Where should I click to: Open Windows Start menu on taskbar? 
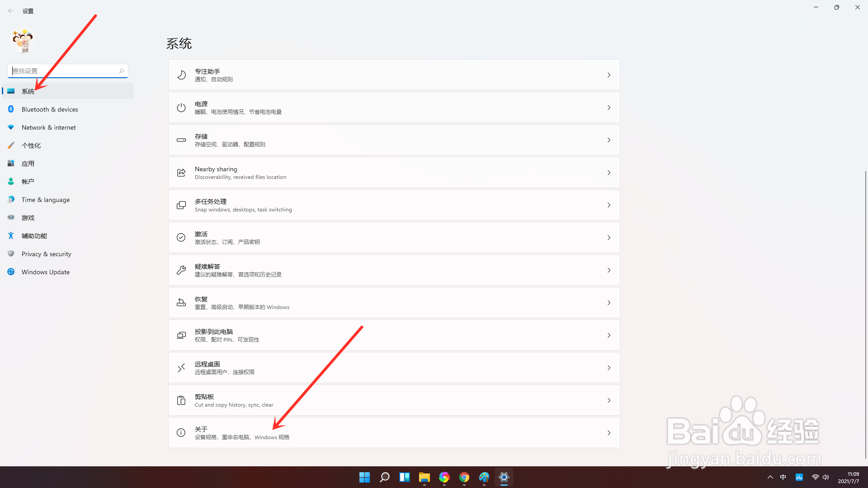pos(364,477)
